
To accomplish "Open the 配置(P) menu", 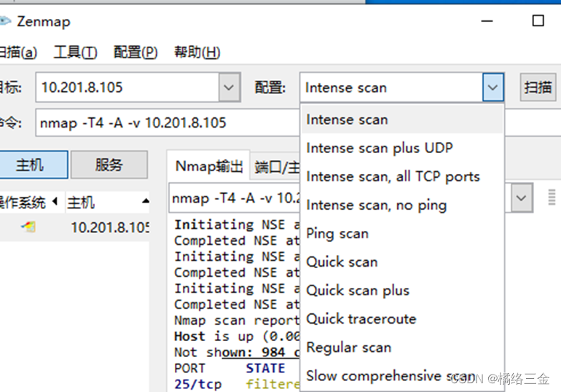I will tap(136, 52).
